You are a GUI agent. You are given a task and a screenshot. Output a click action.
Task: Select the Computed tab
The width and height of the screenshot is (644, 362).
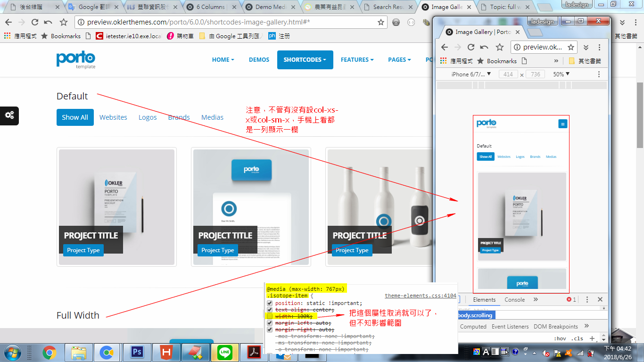point(473,326)
